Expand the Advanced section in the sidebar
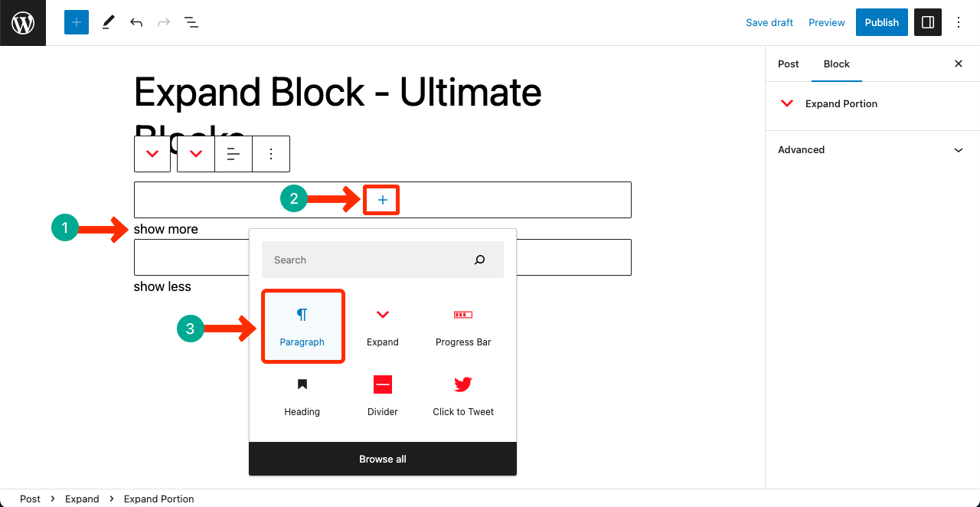This screenshot has width=980, height=507. [x=871, y=149]
